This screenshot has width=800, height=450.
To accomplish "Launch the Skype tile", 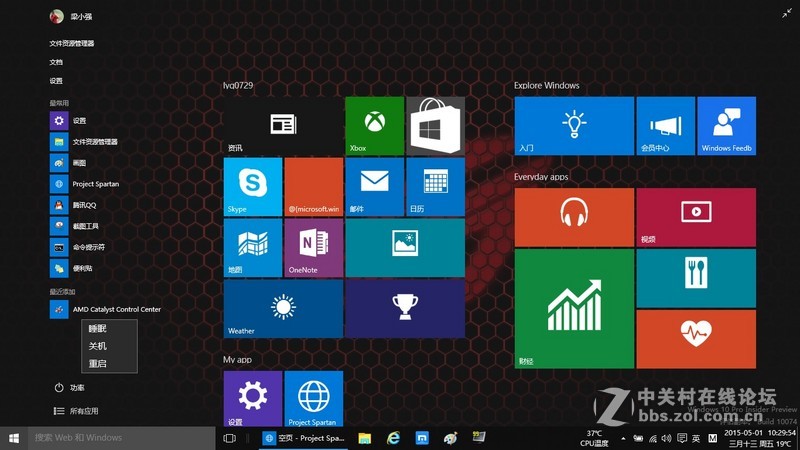I will [x=253, y=187].
